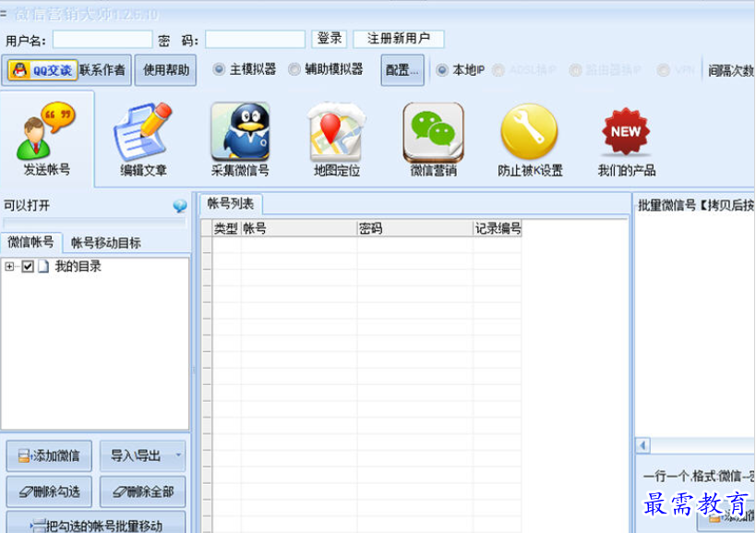The height and width of the screenshot is (533, 756).
Task: Switch to the 帐号移动目标 tab
Action: point(105,243)
